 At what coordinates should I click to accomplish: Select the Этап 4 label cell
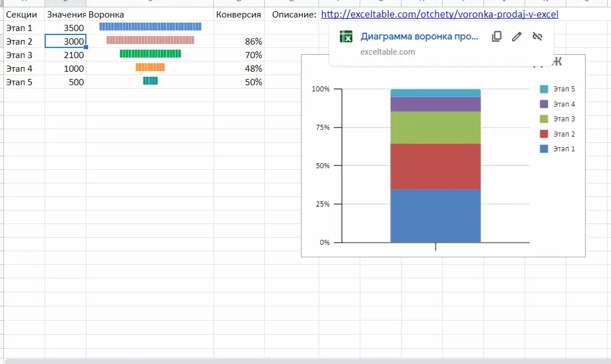click(24, 68)
